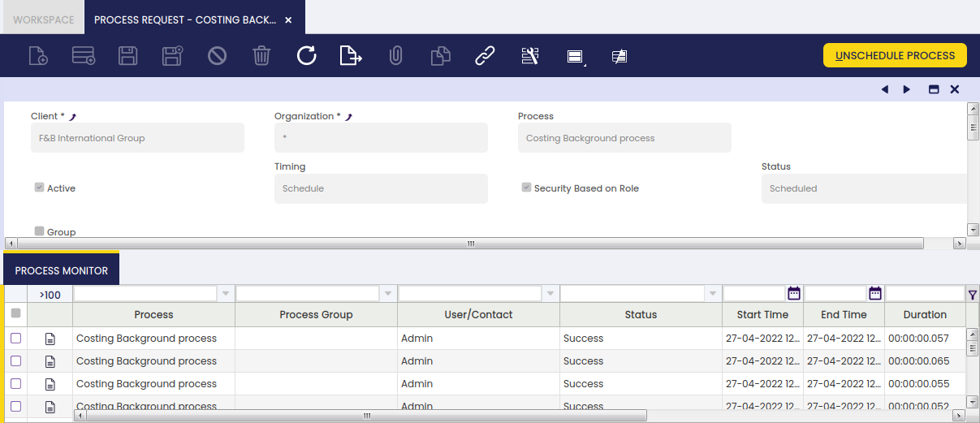Click the refresh icon in toolbar
This screenshot has width=980, height=423.
tap(306, 56)
